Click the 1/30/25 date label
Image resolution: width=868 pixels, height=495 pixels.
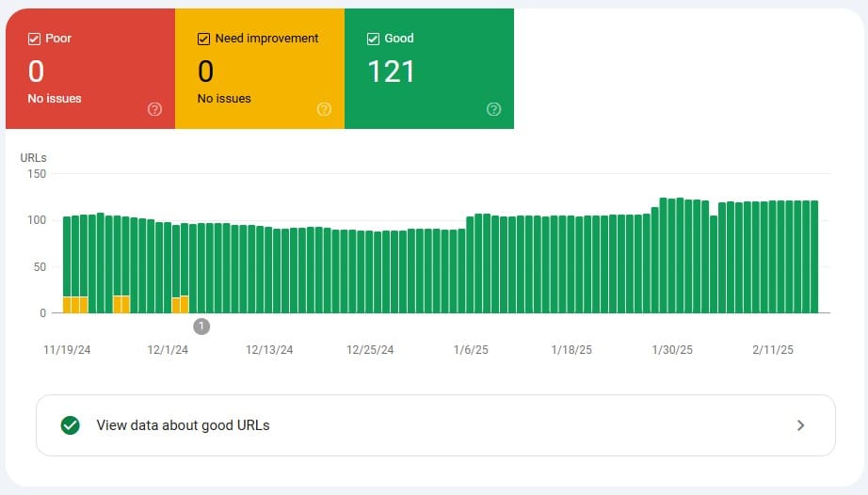pyautogui.click(x=672, y=350)
